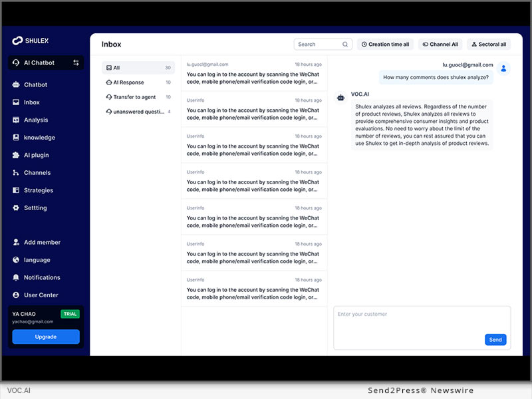This screenshot has width=532, height=399.
Task: Open the Sectoral all filter
Action: [x=488, y=45]
